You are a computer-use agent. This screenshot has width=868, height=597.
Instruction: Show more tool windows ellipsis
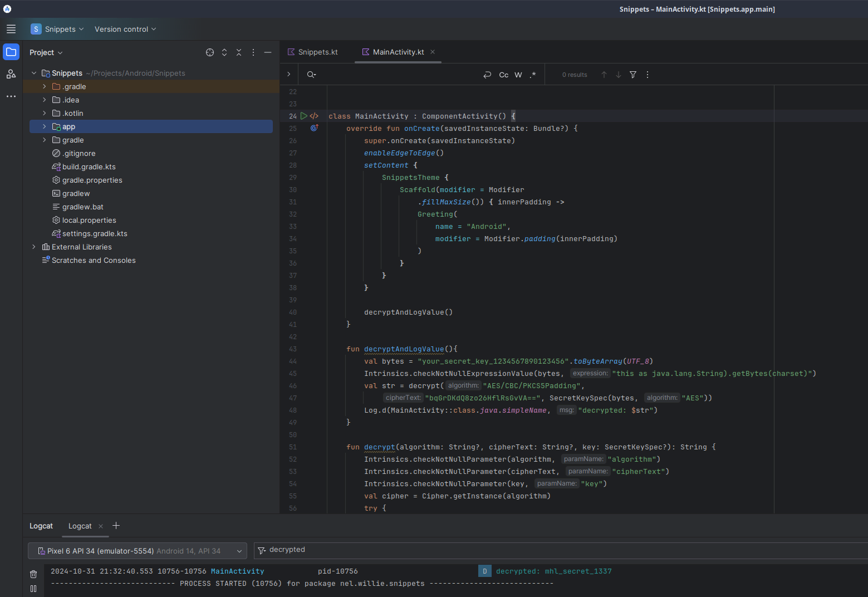coord(11,96)
